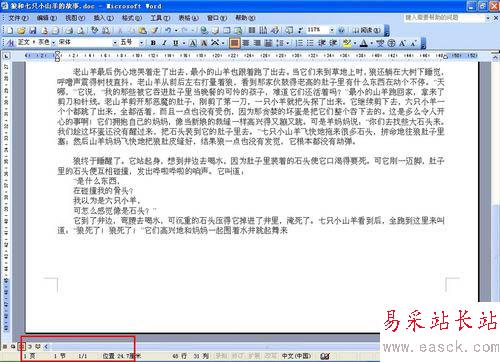Image resolution: width=500 pixels, height=362 pixels.
Task: Open the 编辑 (Edit) menu
Action: tap(47, 18)
